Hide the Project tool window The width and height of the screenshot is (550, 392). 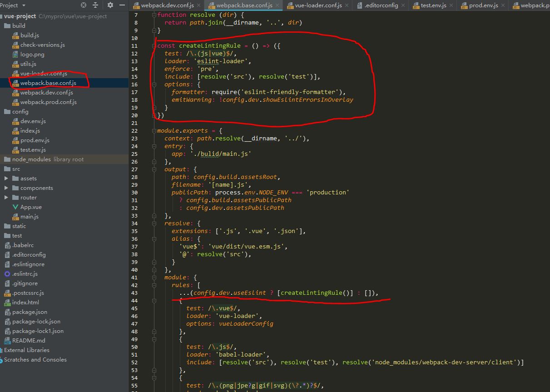point(122,5)
